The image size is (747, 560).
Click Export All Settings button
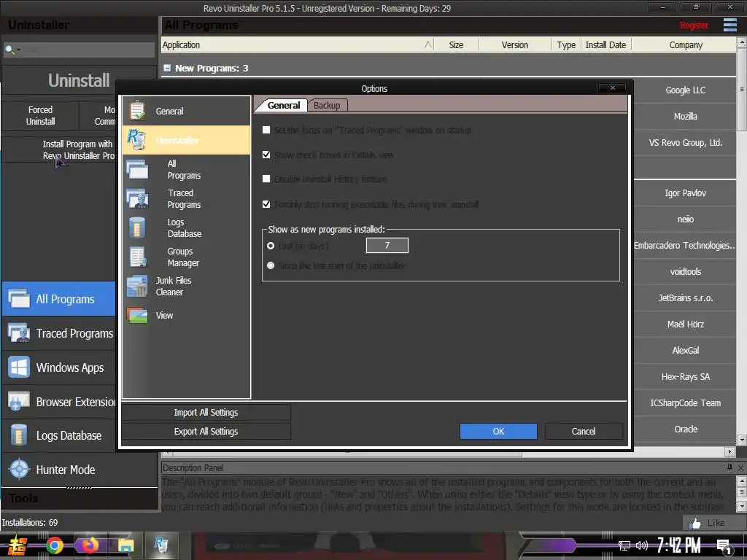click(x=206, y=431)
